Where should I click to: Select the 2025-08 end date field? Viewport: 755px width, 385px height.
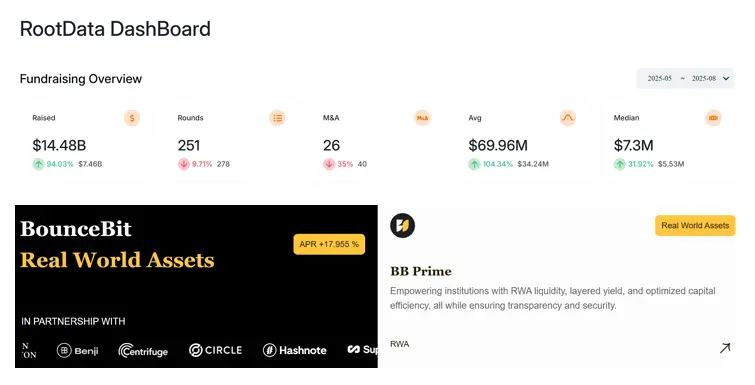pyautogui.click(x=703, y=78)
